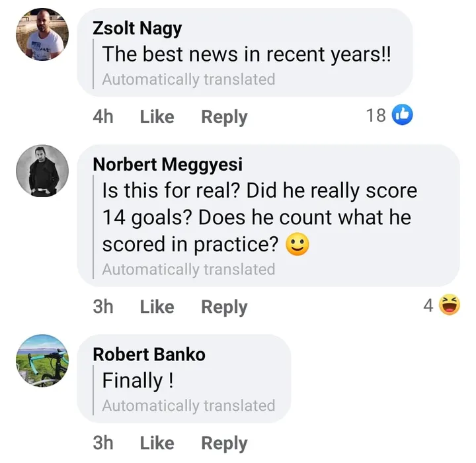Viewport: 476px width, 463px height.
Task: Click the laughing emoji reaction icon
Action: (450, 305)
